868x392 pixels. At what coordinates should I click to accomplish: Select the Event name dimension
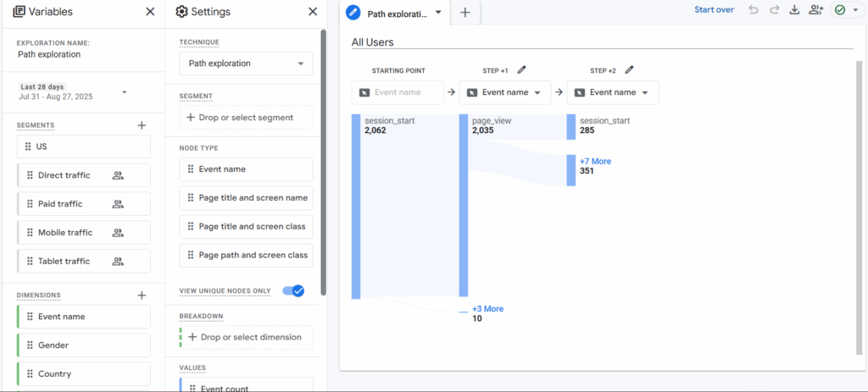point(84,317)
